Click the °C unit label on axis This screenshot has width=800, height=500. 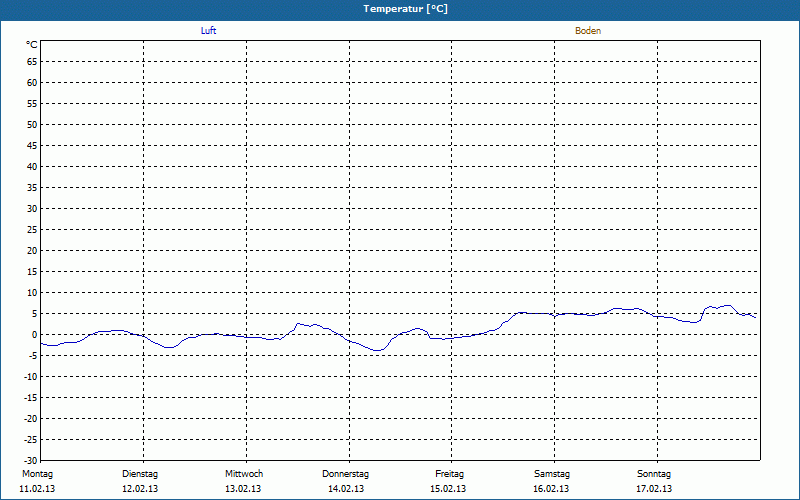[x=31, y=45]
